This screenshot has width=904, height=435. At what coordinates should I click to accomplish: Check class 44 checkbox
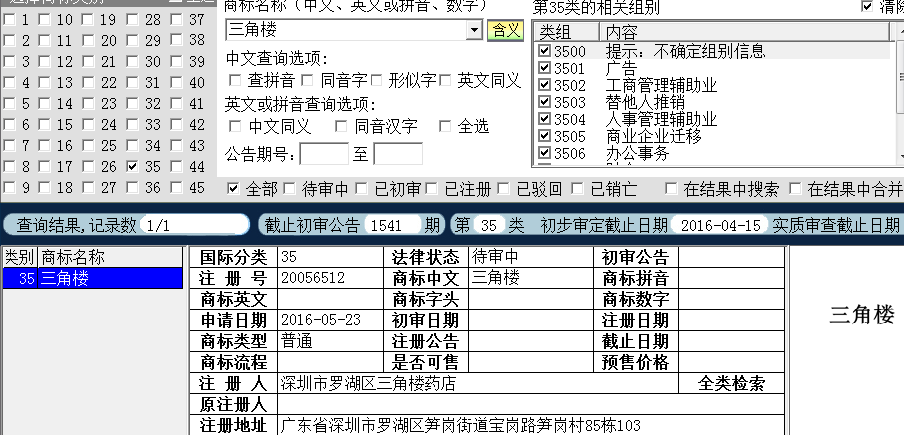tap(176, 167)
